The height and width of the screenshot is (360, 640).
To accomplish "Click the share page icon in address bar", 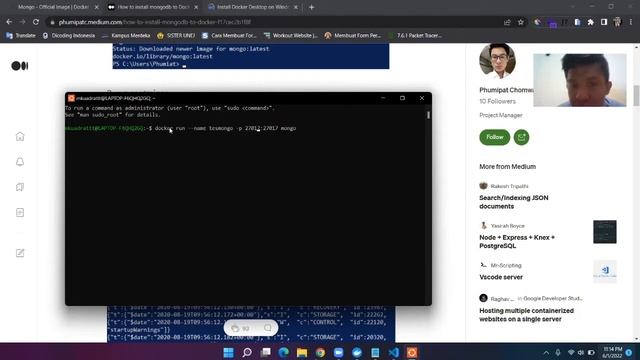I will coord(507,22).
